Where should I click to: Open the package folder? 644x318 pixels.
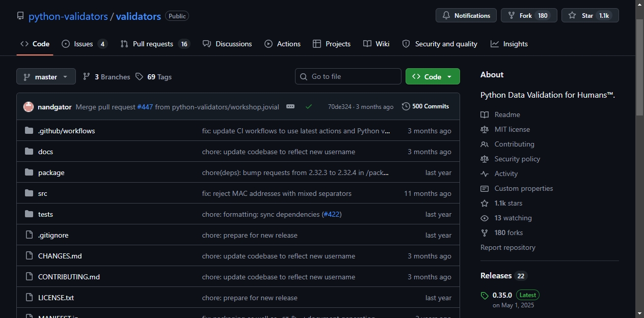[51, 172]
